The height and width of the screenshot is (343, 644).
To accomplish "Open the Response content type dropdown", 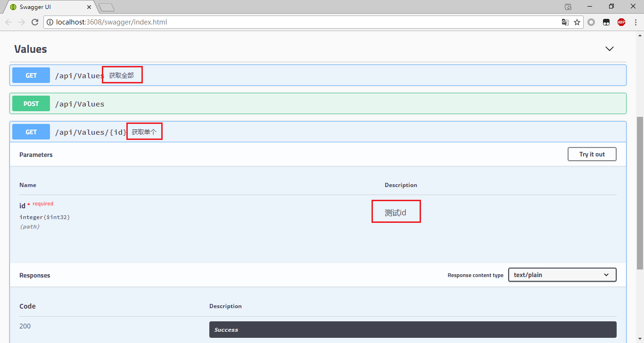I will (x=562, y=275).
